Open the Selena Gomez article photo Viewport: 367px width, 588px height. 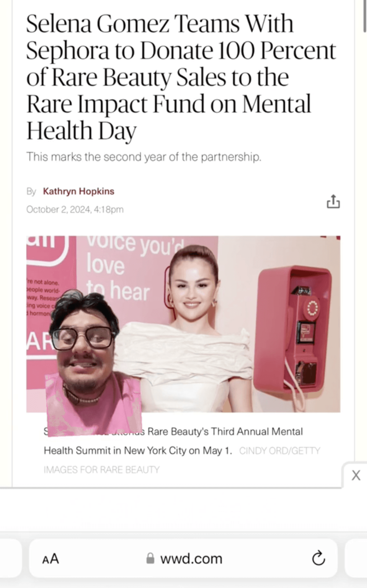183,324
